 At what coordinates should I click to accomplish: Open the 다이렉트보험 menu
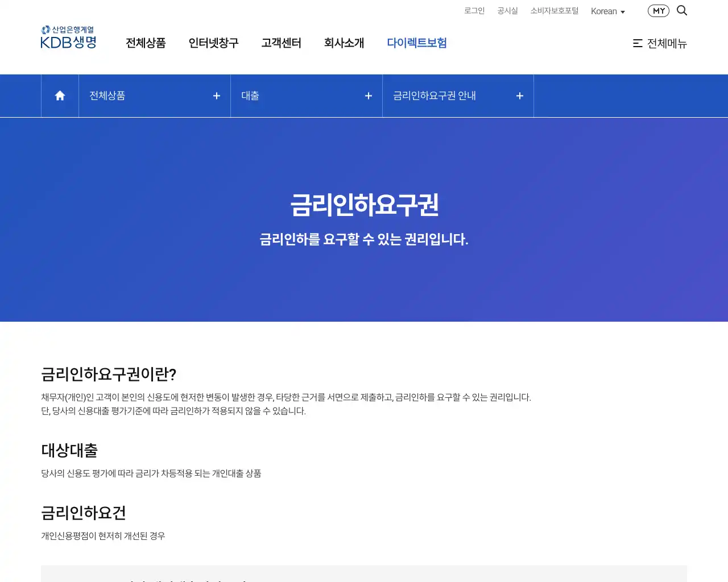(417, 43)
